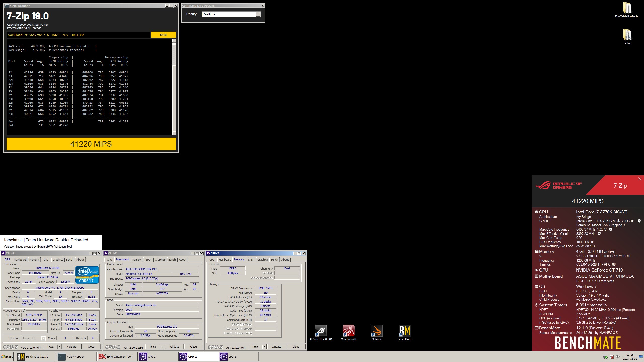
Task: Click the 7-Zip Wrapper title bar icon
Action: click(x=7, y=6)
